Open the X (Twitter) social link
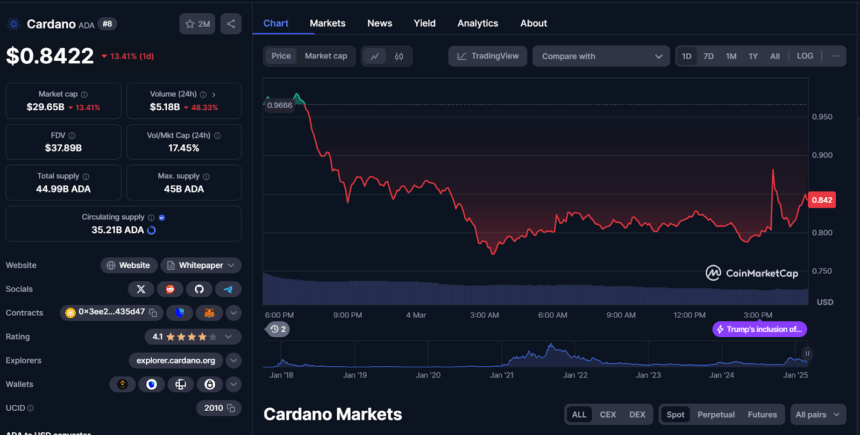 [x=141, y=289]
